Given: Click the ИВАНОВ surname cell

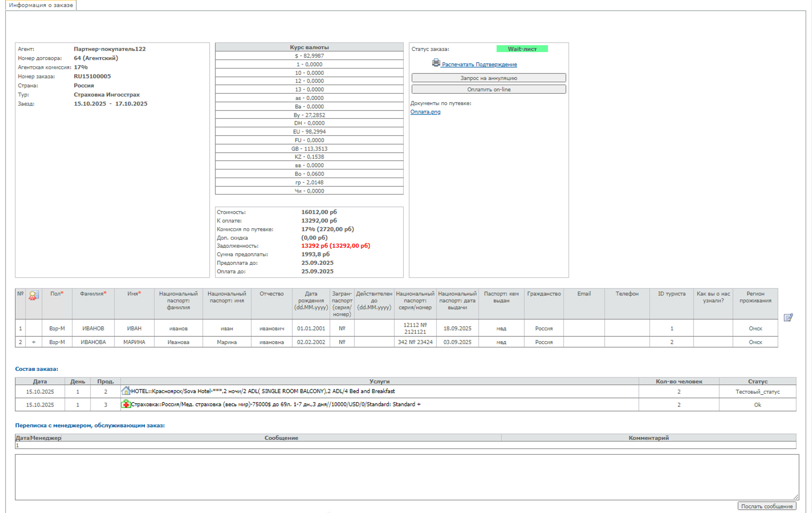Looking at the screenshot, I should click(x=93, y=328).
